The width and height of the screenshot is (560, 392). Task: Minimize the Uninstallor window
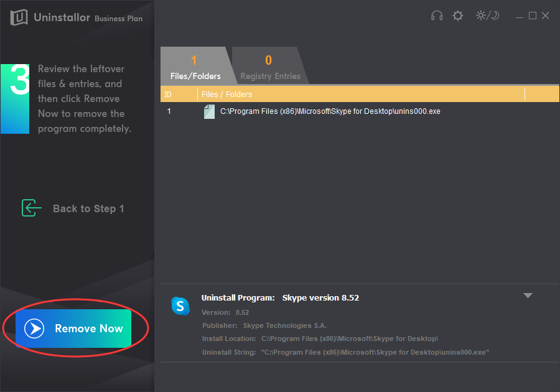(520, 16)
